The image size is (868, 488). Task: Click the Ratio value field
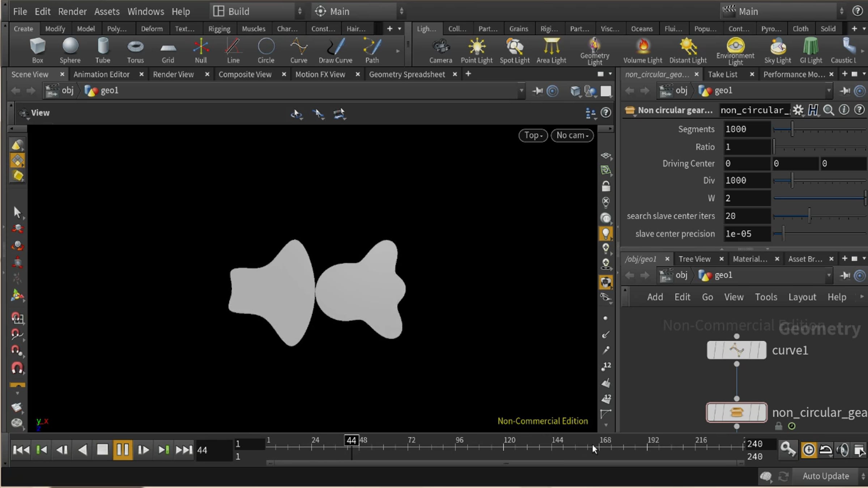click(747, 147)
